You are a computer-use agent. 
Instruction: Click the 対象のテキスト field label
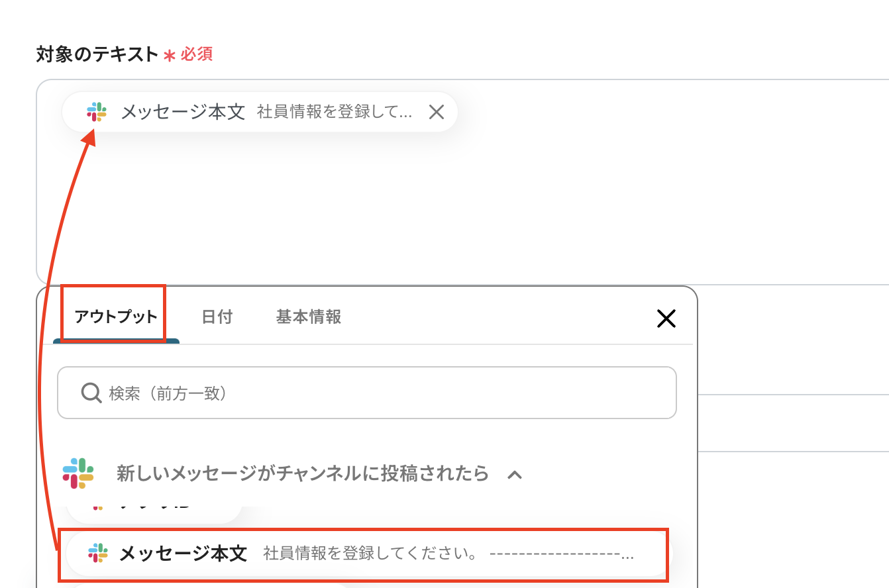pyautogui.click(x=97, y=54)
